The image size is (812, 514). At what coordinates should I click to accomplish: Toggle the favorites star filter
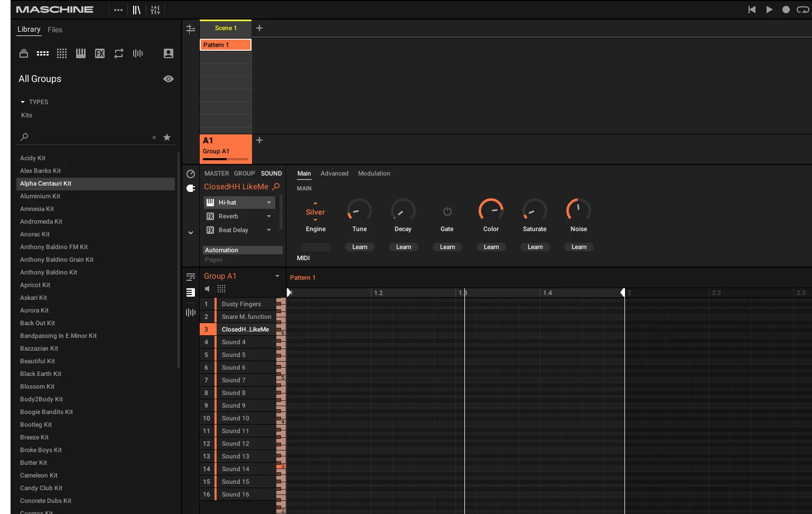tap(167, 137)
